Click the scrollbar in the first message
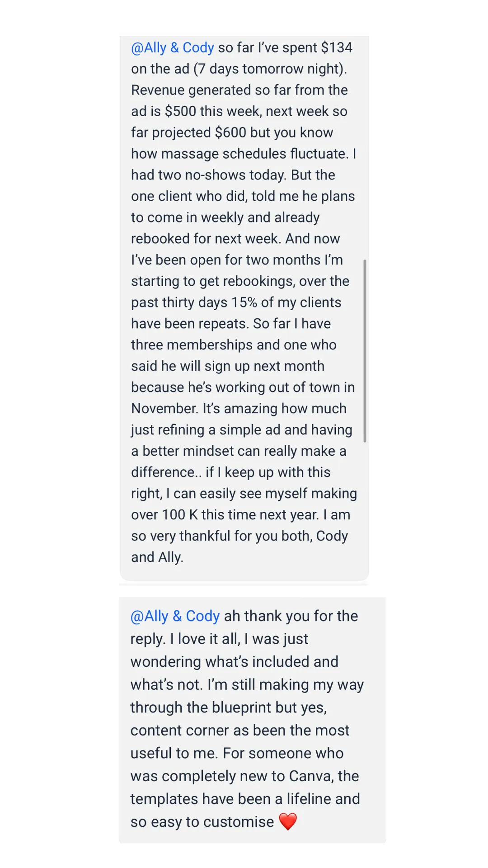The image size is (488, 868). click(x=365, y=350)
